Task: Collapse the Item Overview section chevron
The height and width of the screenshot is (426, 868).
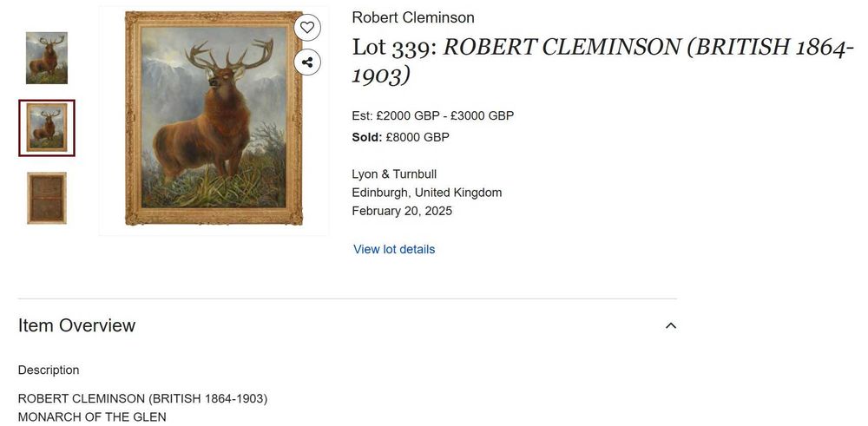Action: [x=670, y=326]
